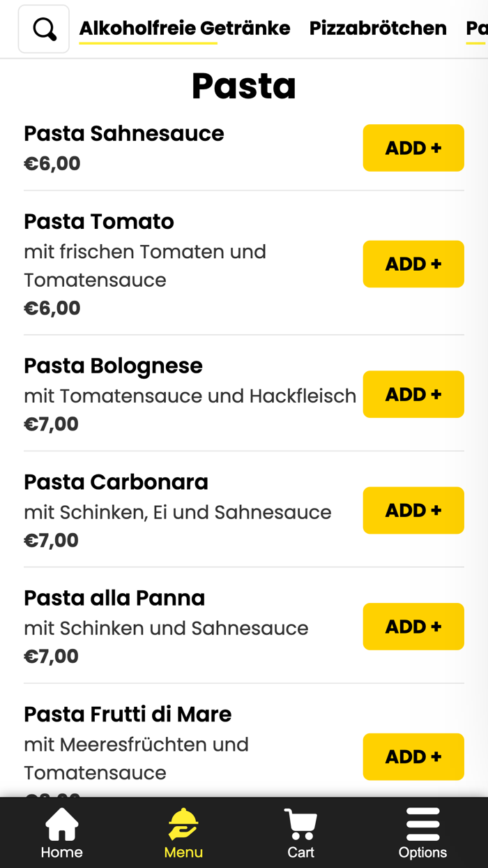Select the cart symbol above the Cart label

(x=300, y=822)
